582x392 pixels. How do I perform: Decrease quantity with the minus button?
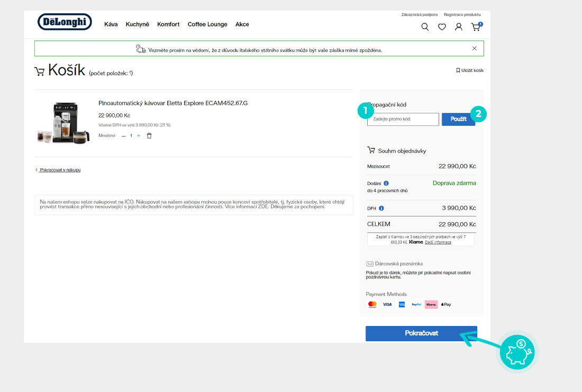click(124, 136)
